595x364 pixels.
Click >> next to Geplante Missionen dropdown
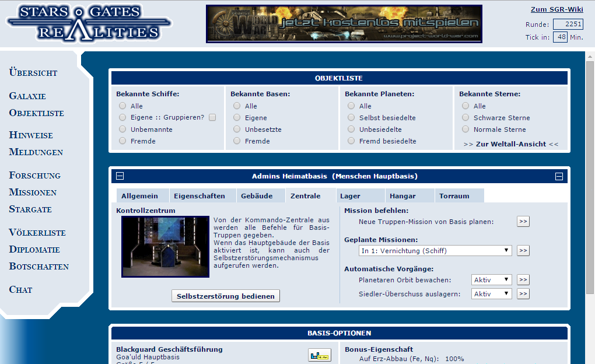pos(523,250)
